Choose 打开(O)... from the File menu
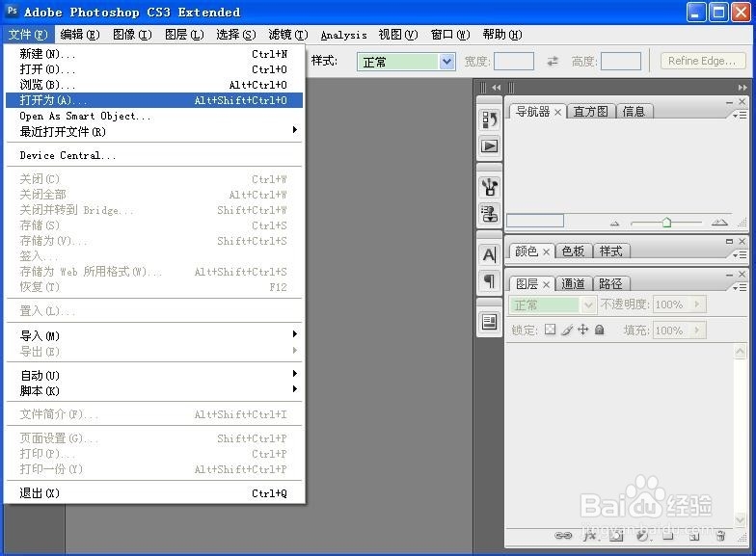 pyautogui.click(x=154, y=69)
